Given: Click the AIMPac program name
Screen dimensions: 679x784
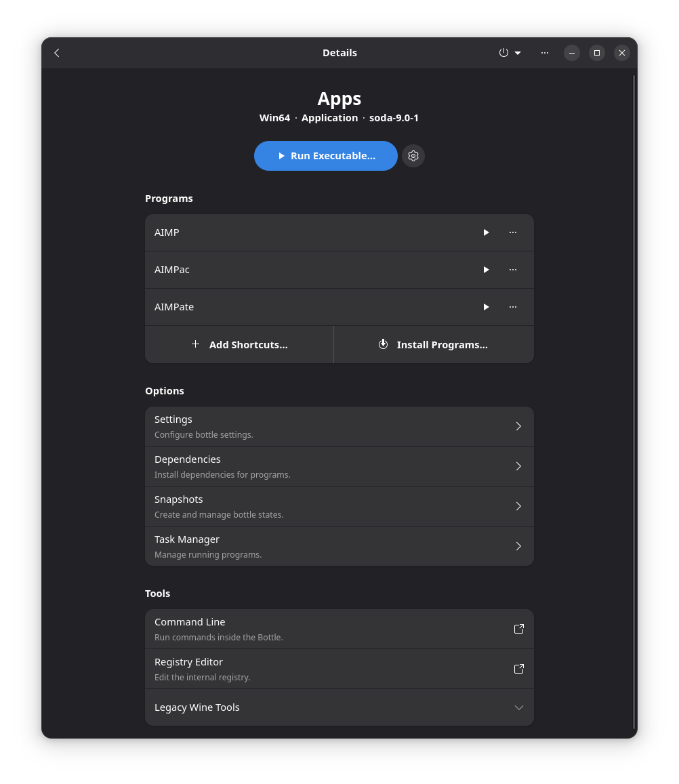Looking at the screenshot, I should [172, 270].
